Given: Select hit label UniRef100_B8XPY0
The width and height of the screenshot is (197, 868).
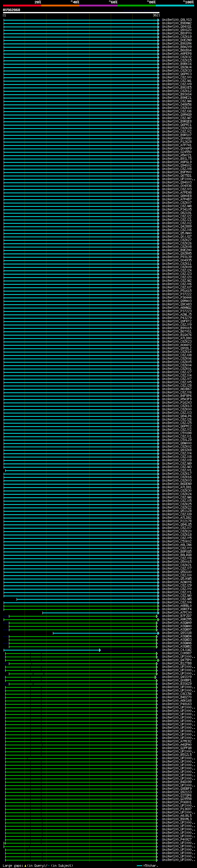Looking at the screenshot, I should click(x=177, y=33).
